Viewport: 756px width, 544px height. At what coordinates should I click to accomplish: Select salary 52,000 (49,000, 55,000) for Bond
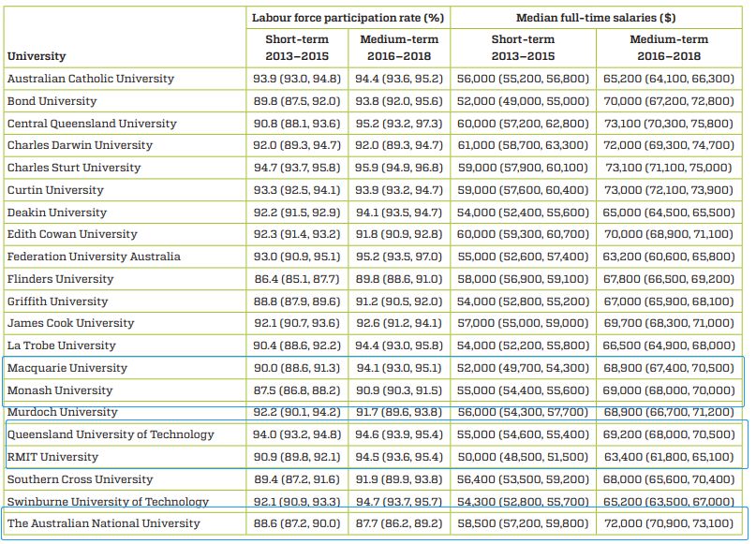(523, 101)
